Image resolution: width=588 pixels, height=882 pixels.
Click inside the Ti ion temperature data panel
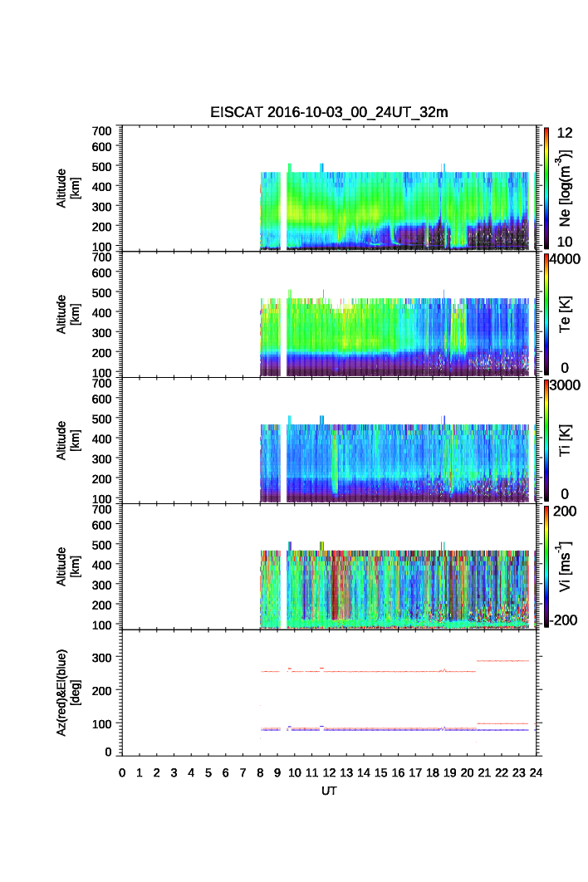tap(329, 440)
